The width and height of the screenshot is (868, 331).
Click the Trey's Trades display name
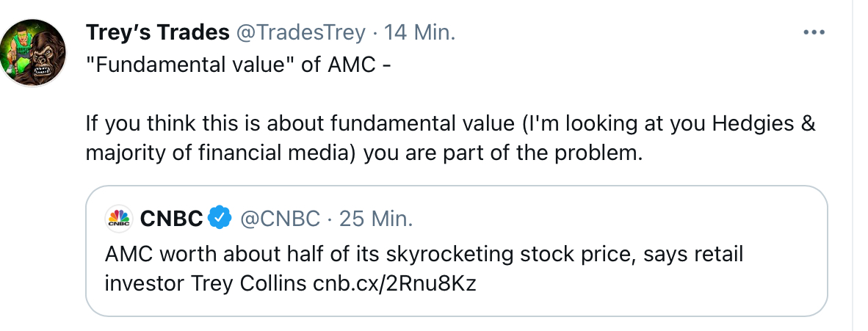156,33
